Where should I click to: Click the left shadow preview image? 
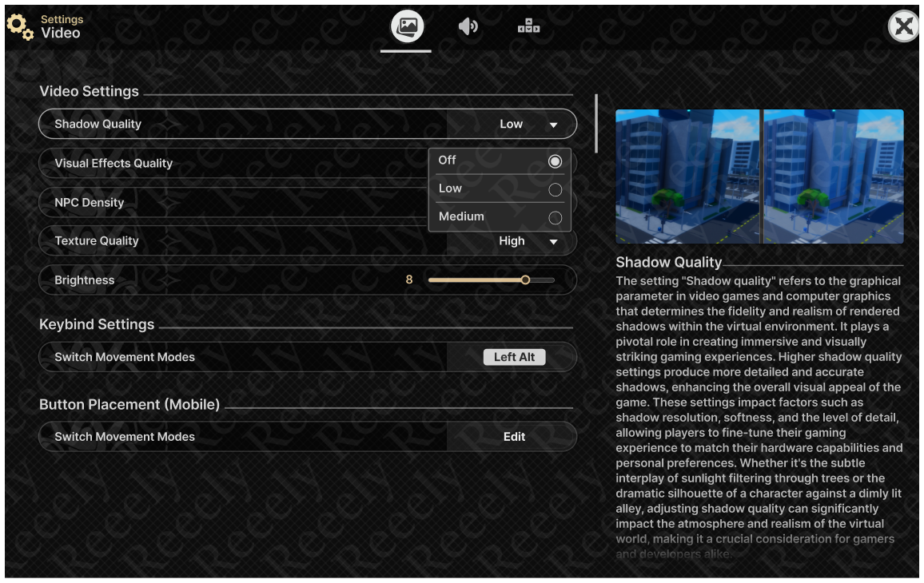pyautogui.click(x=687, y=176)
